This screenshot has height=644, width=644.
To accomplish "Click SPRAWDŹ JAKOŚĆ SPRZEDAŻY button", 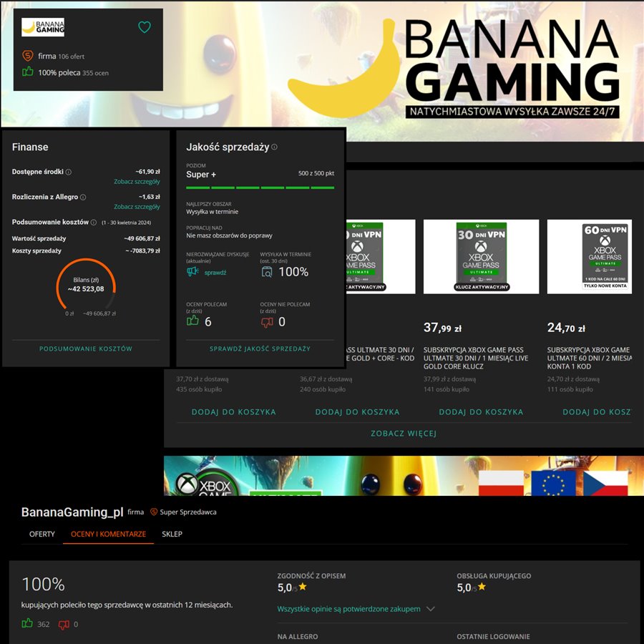I will pos(260,348).
